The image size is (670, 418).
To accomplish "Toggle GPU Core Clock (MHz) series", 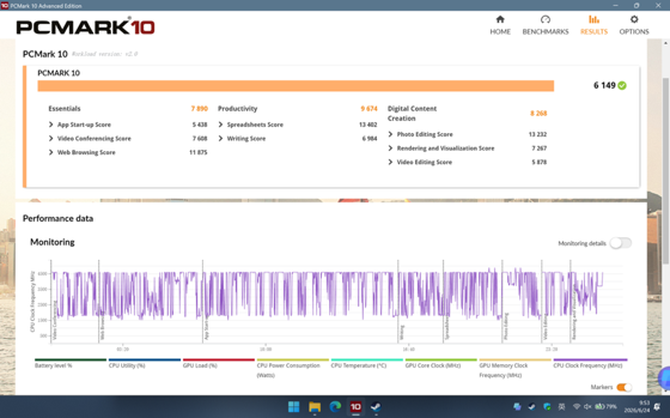I will coord(441,364).
